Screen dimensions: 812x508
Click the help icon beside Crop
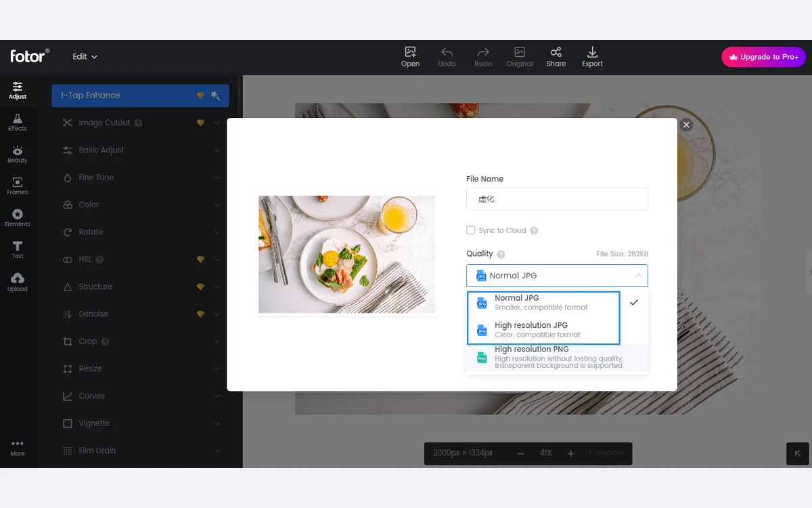[x=105, y=341]
